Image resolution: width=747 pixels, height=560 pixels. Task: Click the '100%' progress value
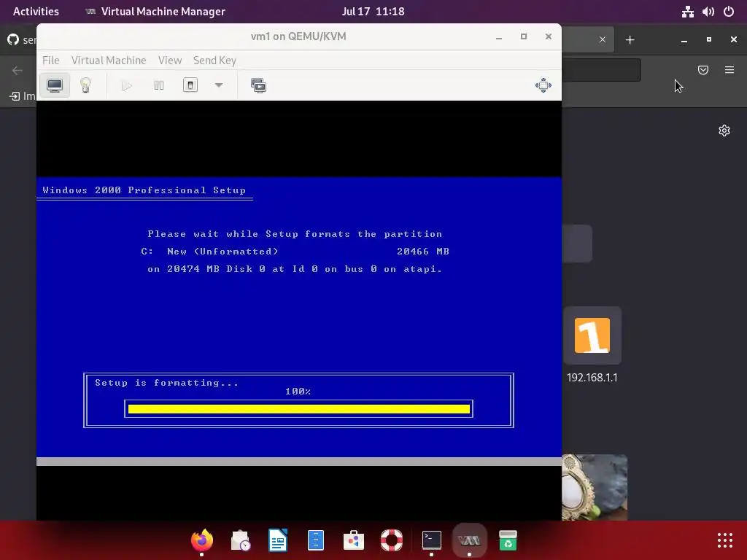point(298,392)
